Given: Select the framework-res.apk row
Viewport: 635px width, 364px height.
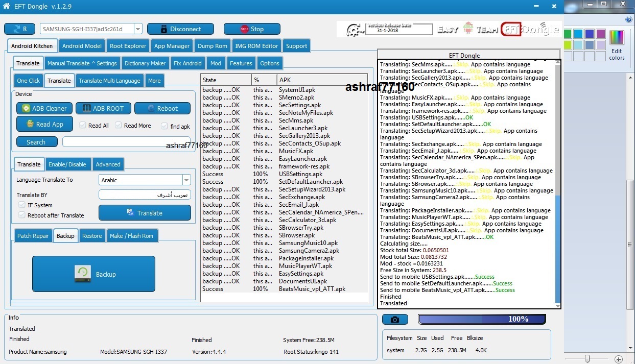Looking at the screenshot, I should [x=284, y=166].
